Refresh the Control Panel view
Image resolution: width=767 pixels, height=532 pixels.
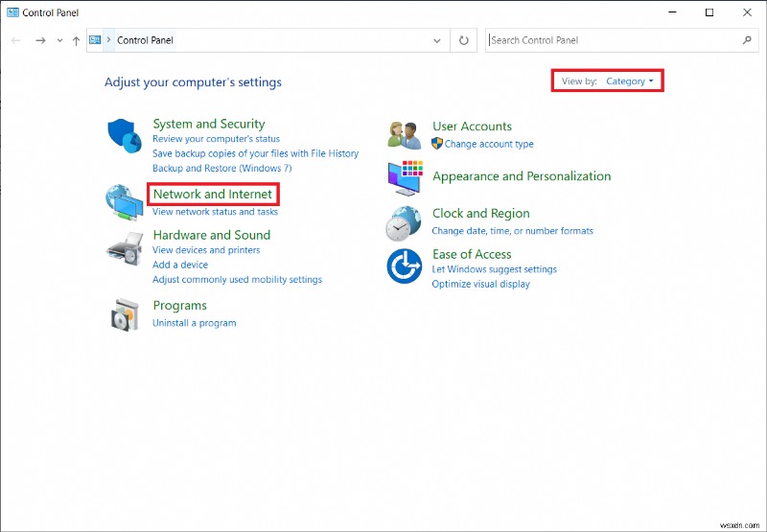pyautogui.click(x=464, y=40)
